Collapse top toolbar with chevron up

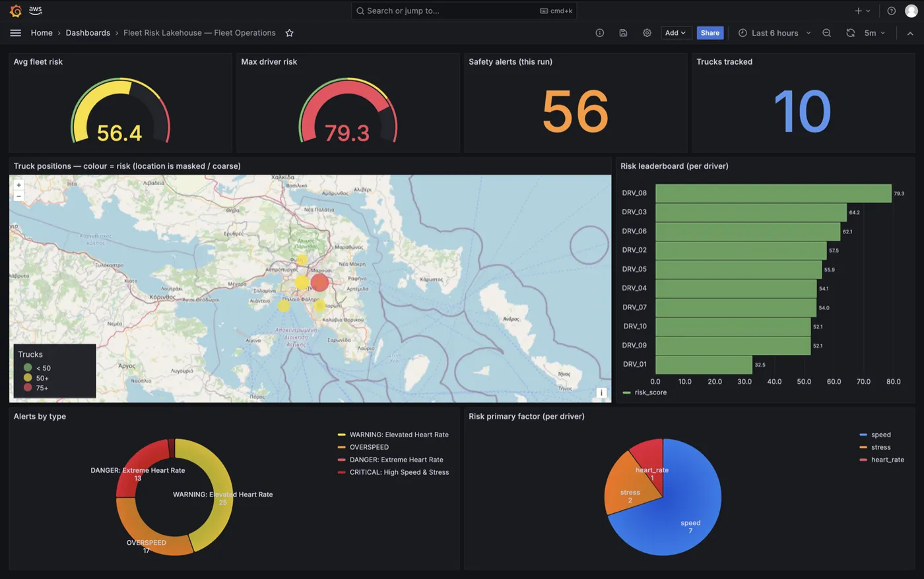pos(910,33)
